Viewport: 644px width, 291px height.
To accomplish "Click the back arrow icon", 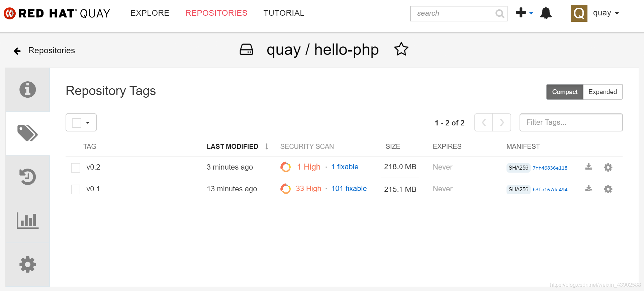I will (x=17, y=51).
